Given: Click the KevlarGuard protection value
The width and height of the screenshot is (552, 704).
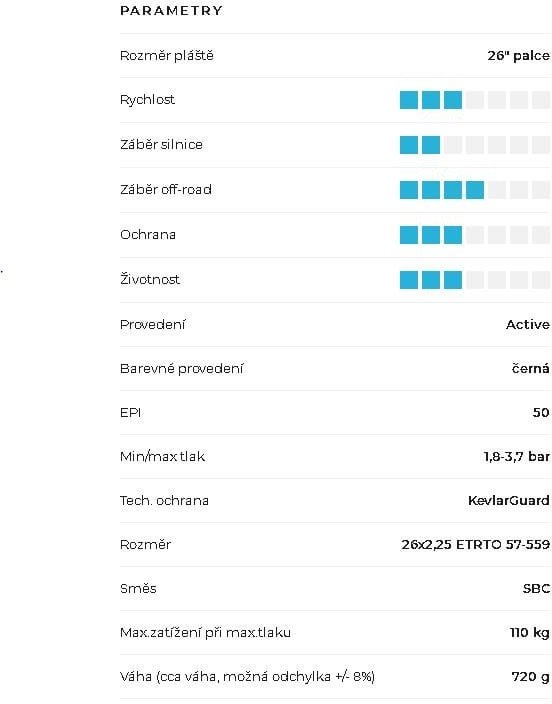Looking at the screenshot, I should click(x=509, y=500).
